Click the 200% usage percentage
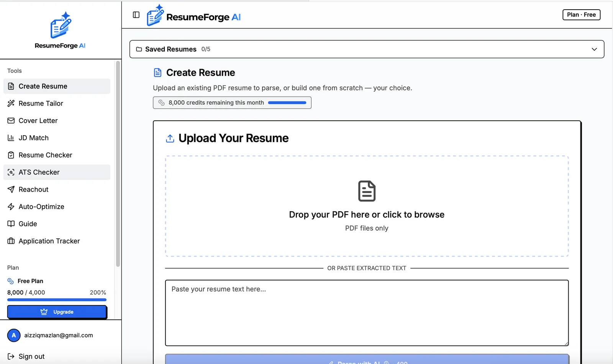Screen dimensions: 613x364 98,292
